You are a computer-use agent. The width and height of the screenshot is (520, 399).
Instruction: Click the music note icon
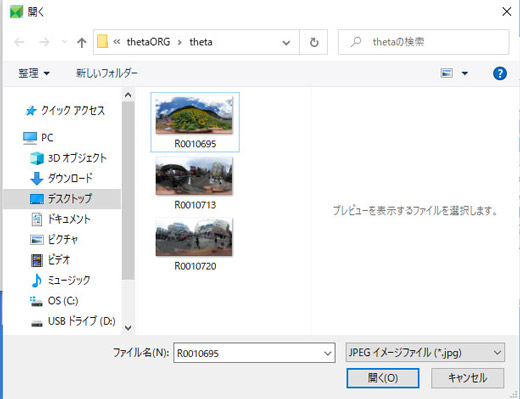click(36, 280)
